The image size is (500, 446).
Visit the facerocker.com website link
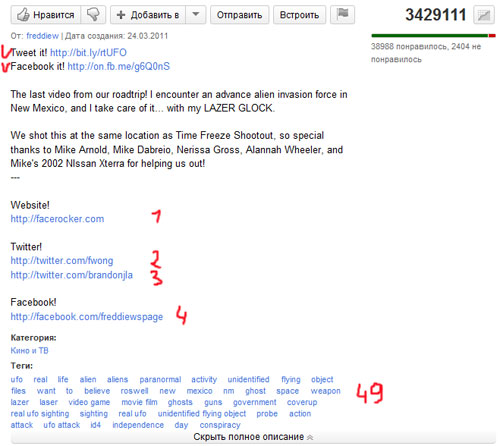tap(57, 219)
